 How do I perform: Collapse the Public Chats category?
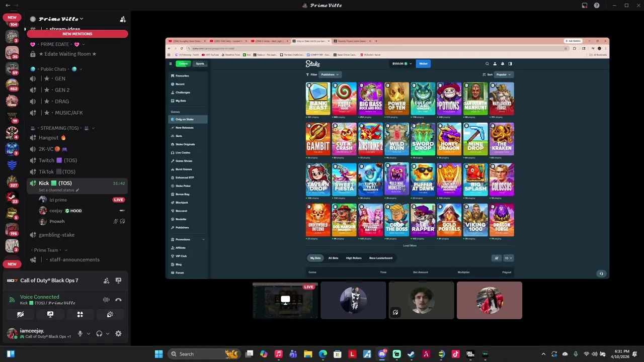pos(56,69)
